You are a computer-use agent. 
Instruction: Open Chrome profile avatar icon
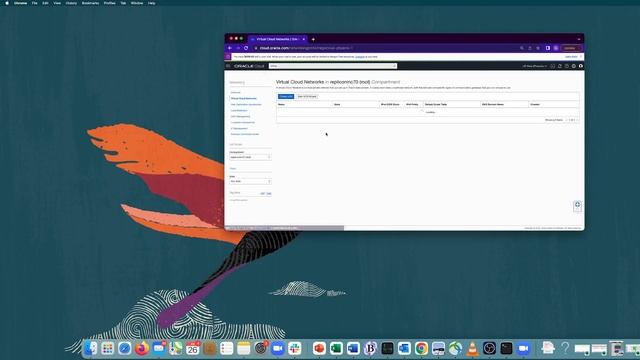[x=556, y=48]
